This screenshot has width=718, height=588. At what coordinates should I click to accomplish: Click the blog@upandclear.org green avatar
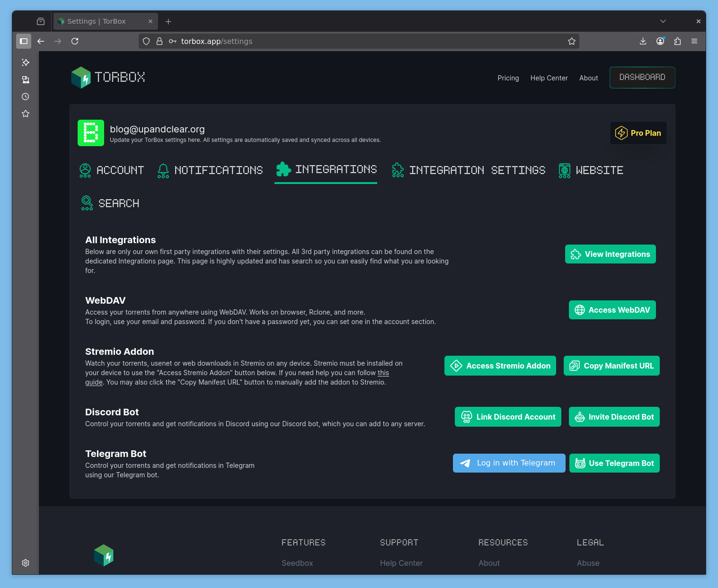(91, 133)
